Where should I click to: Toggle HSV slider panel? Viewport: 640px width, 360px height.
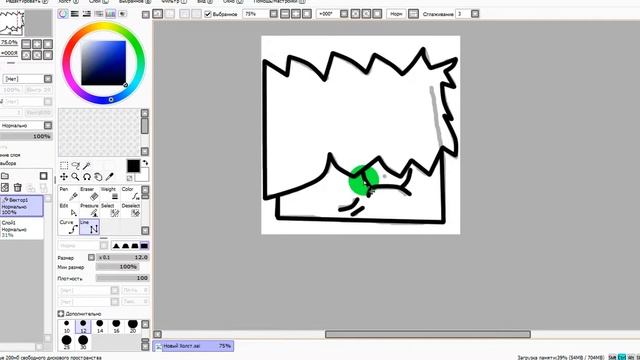(x=87, y=14)
